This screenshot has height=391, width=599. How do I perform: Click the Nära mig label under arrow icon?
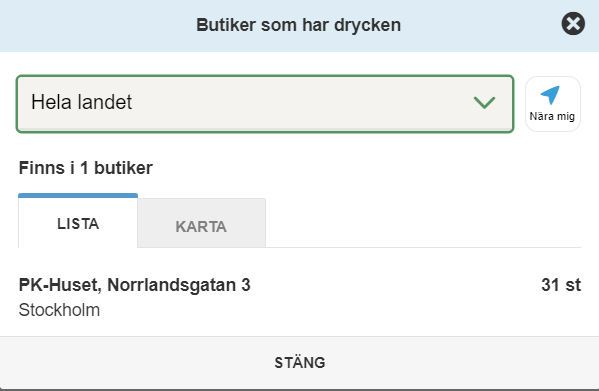point(552,116)
